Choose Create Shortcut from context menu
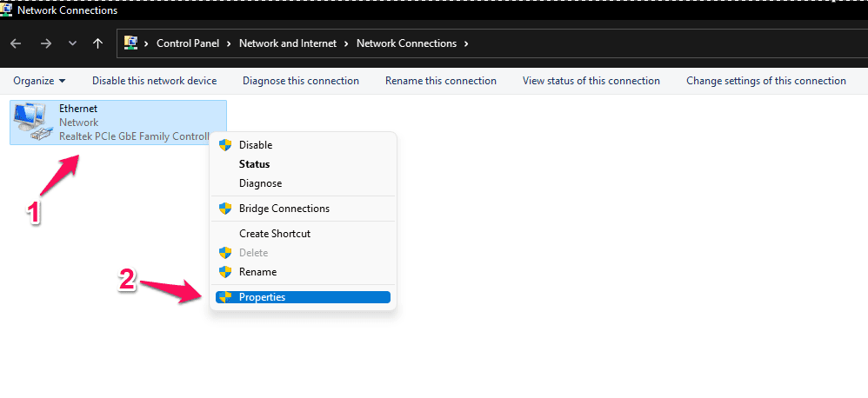 click(x=274, y=234)
